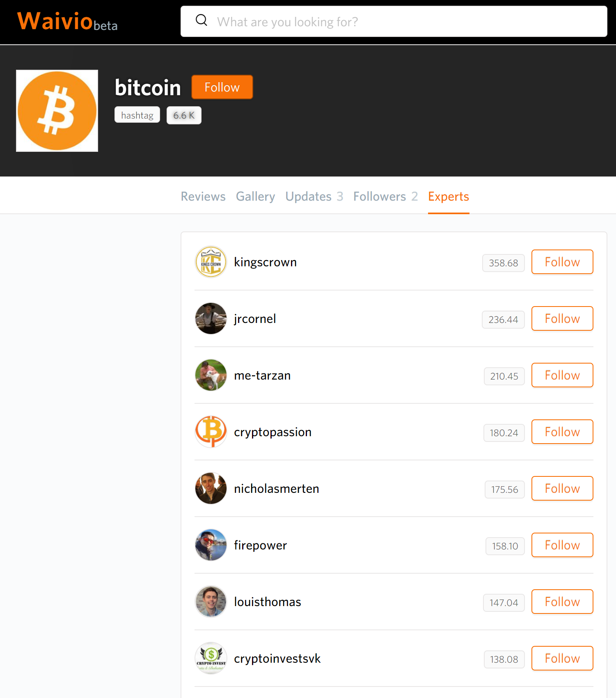The image size is (616, 698).
Task: Click cryptoinvestsvk's avatar logo
Action: point(211,658)
